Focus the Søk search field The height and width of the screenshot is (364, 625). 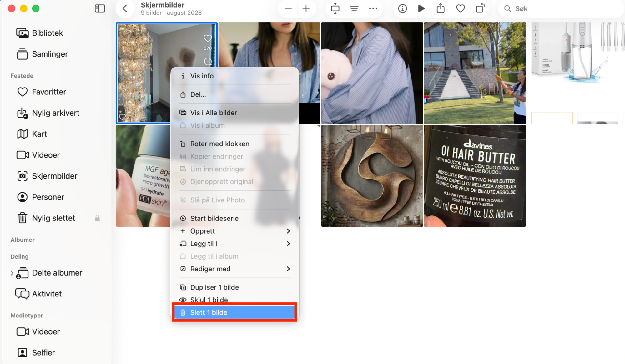pyautogui.click(x=561, y=9)
